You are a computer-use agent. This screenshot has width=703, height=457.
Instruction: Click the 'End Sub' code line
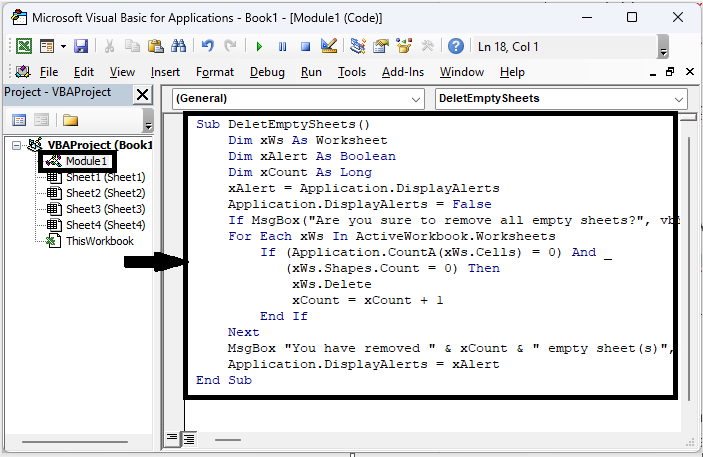224,380
